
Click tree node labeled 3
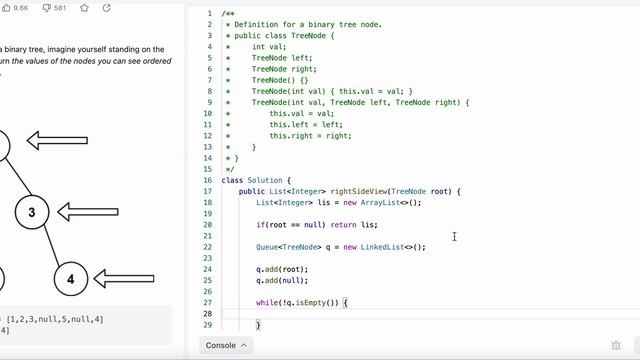[32, 212]
